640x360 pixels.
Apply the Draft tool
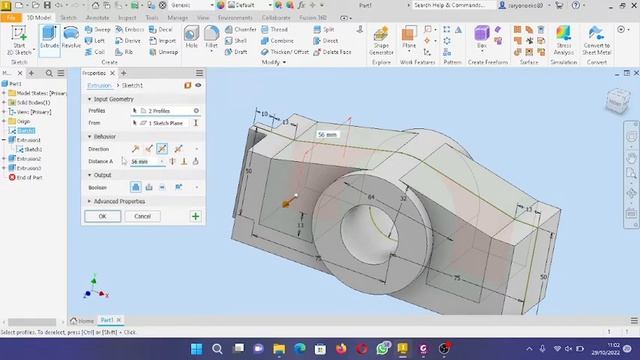click(236, 52)
